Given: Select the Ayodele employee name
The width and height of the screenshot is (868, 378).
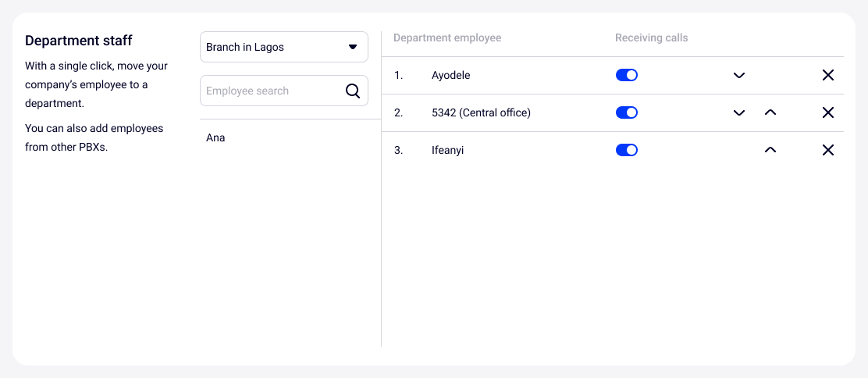Looking at the screenshot, I should (x=451, y=76).
